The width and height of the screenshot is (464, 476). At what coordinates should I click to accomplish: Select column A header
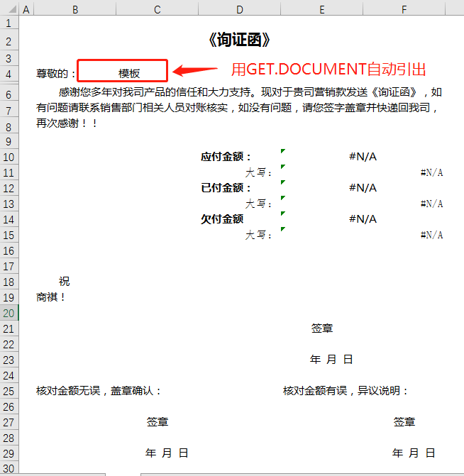click(26, 9)
